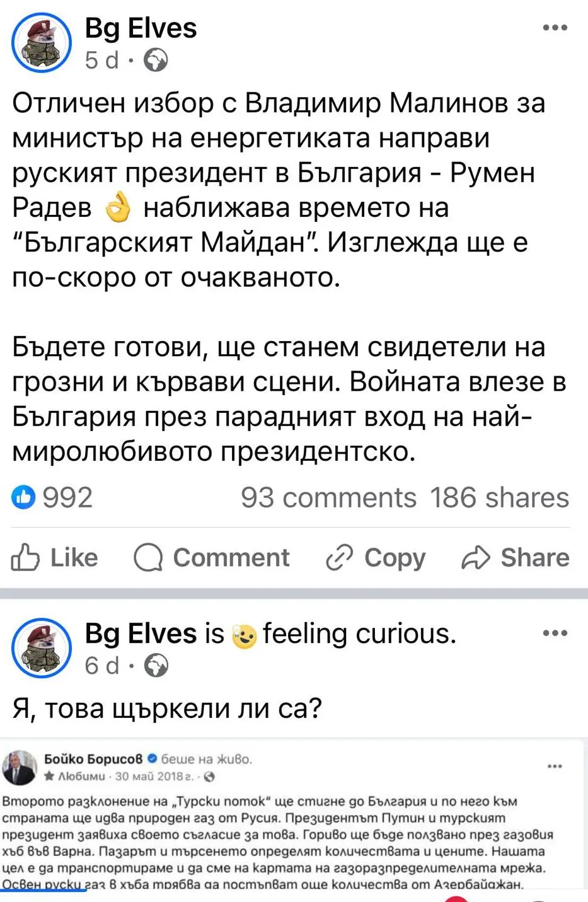Viewport: 588px width, 902px height.
Task: Click the globe icon beside 6 d
Action: (x=156, y=666)
